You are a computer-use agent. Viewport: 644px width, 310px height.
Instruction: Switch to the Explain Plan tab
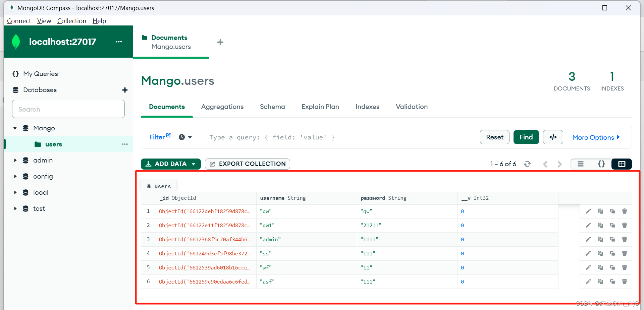(320, 107)
